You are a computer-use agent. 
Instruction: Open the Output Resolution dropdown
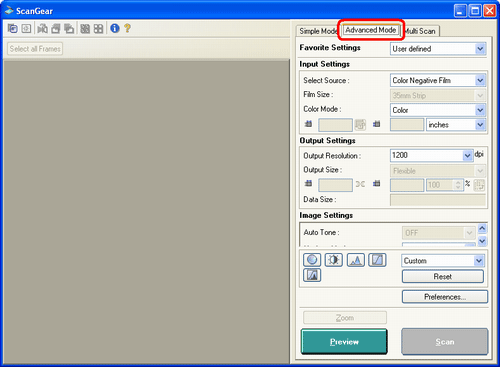click(x=431, y=155)
